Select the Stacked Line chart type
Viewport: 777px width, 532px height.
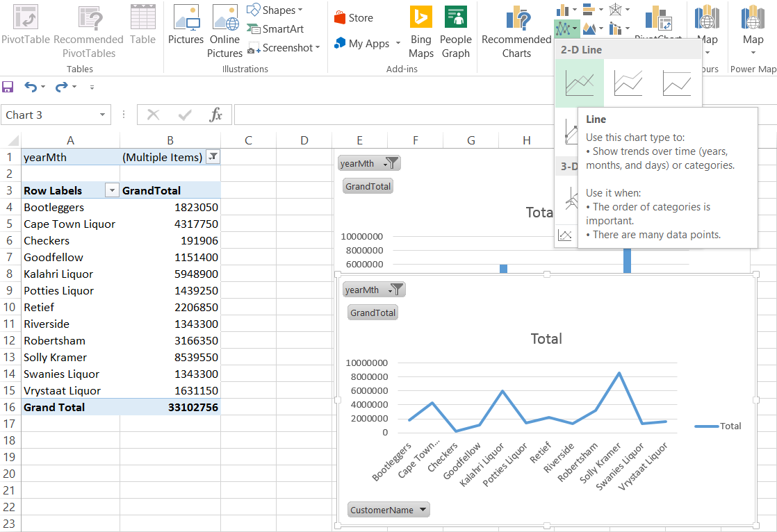pos(628,83)
